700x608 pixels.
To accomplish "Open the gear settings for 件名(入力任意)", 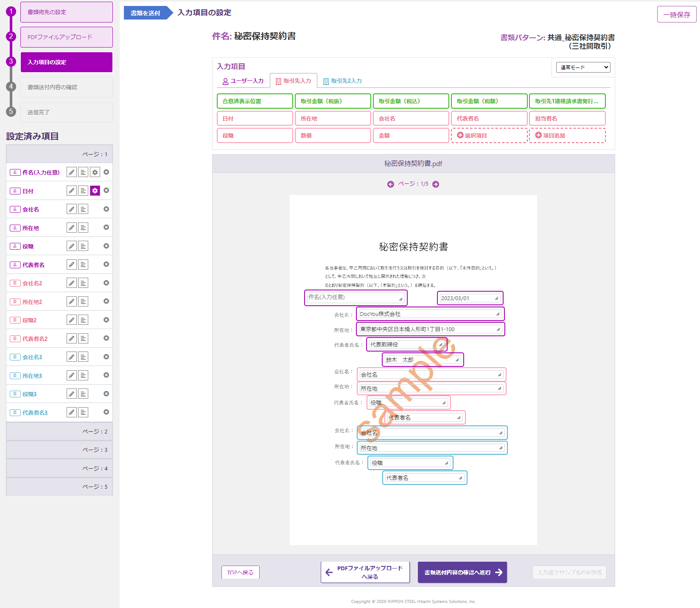I will (95, 172).
